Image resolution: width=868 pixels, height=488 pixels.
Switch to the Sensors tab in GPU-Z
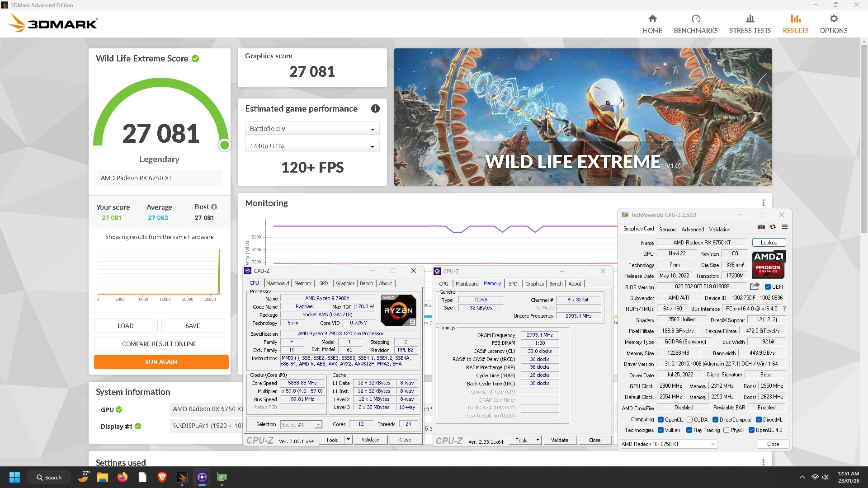click(x=667, y=229)
